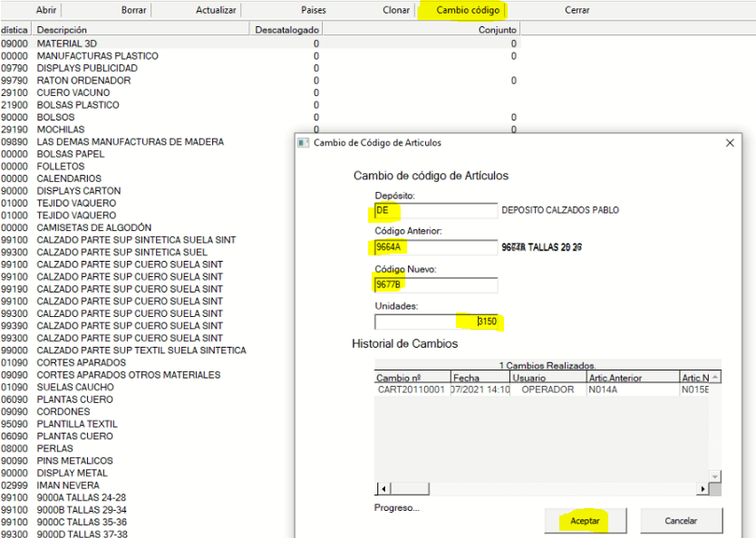Click the Cancelar button
Image resolution: width=756 pixels, height=538 pixels.
click(681, 522)
